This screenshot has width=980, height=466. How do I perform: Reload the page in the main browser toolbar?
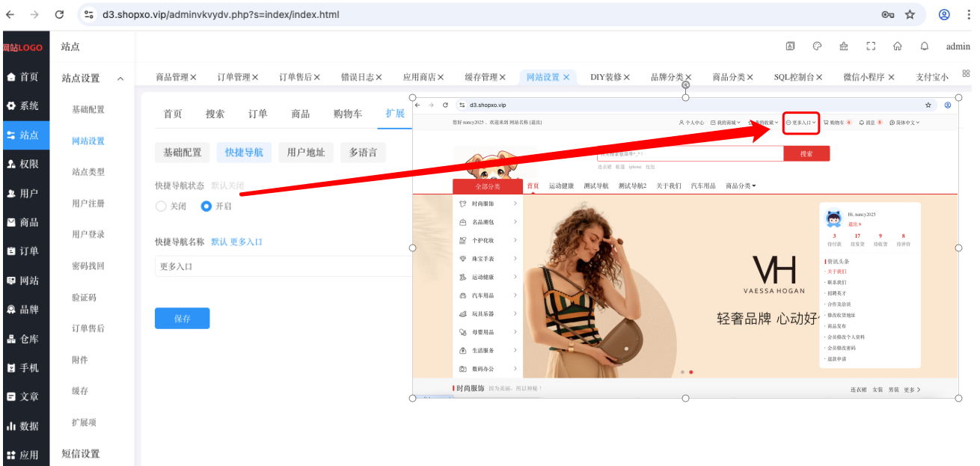point(60,14)
